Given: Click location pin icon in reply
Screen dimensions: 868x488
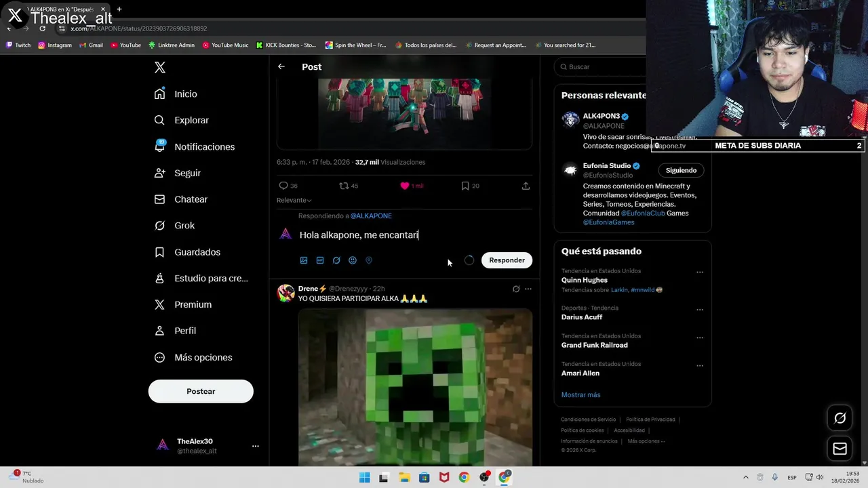Looking at the screenshot, I should (369, 260).
